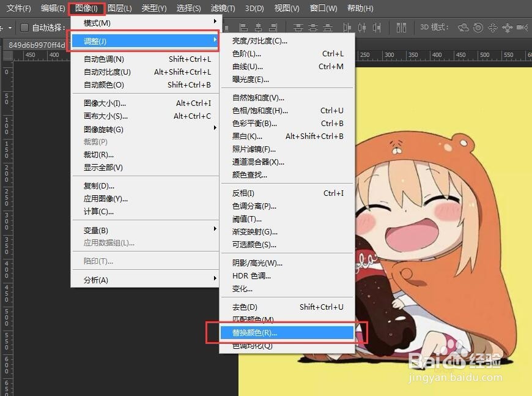Select 替换颜色(R)... menu item

click(287, 333)
